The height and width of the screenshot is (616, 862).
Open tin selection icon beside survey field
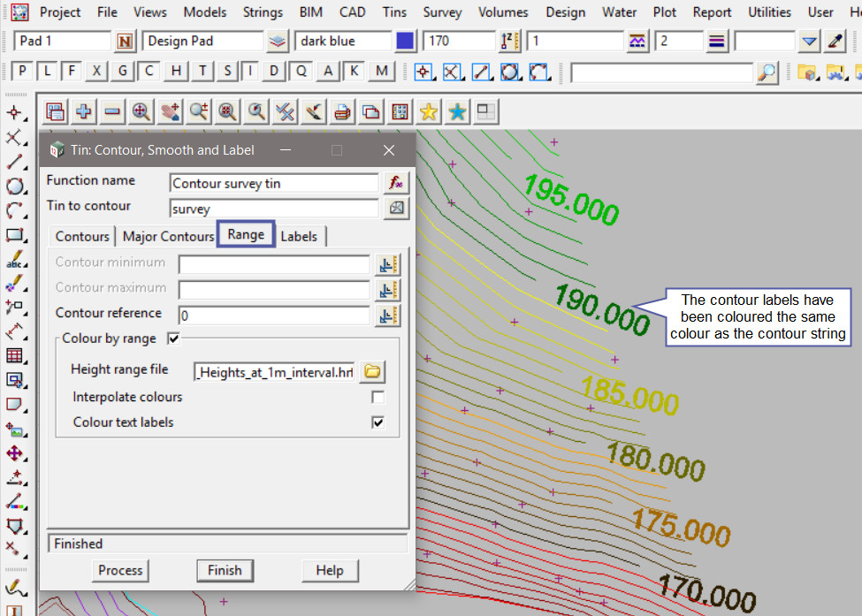(396, 209)
